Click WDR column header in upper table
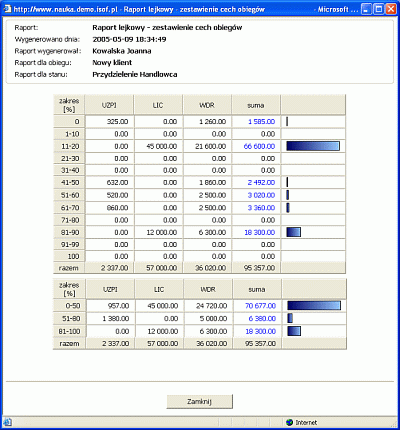The height and width of the screenshot is (430, 400). (207, 105)
